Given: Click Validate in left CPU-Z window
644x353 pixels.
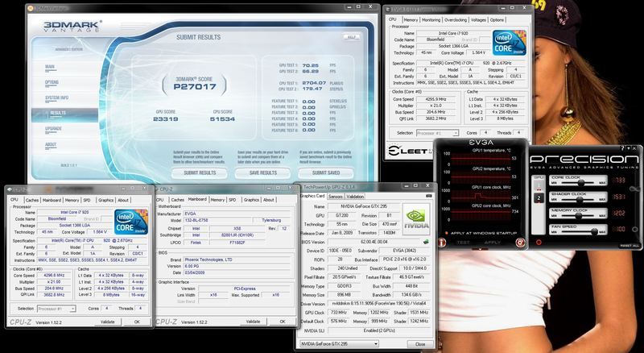Looking at the screenshot, I should tap(108, 322).
